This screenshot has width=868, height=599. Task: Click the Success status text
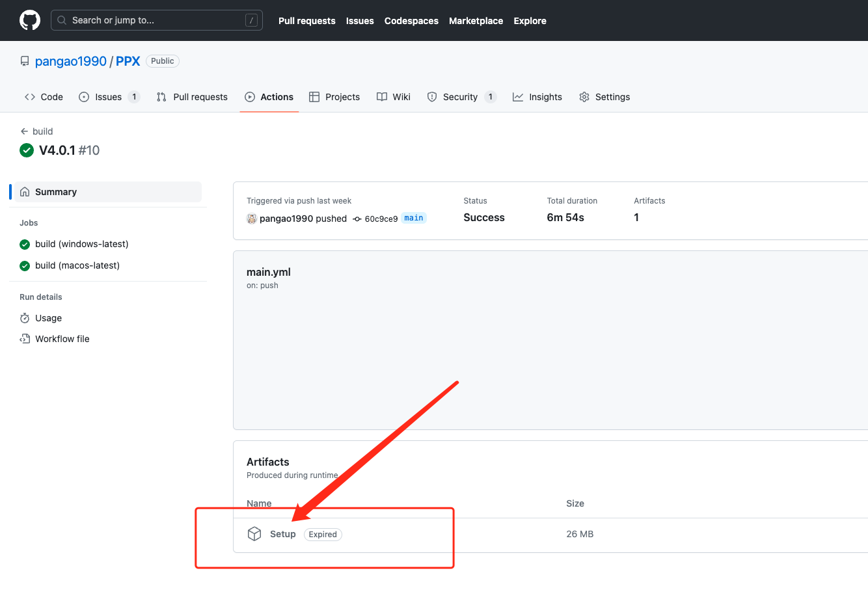(x=484, y=217)
